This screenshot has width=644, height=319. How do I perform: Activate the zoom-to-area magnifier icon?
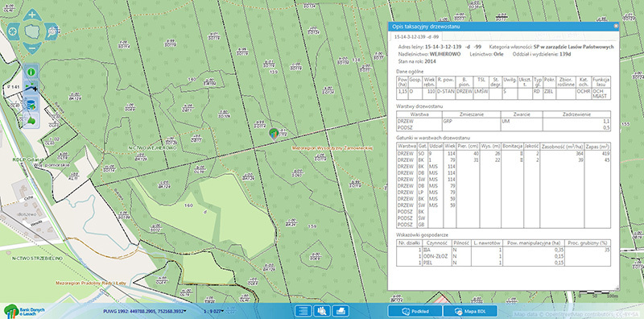[x=52, y=31]
